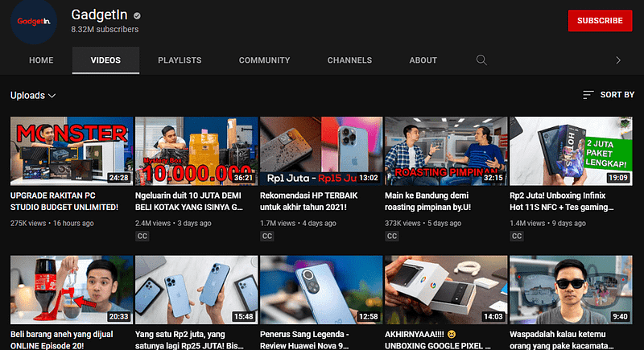
Task: Open the SORT BY menu
Action: (x=609, y=95)
